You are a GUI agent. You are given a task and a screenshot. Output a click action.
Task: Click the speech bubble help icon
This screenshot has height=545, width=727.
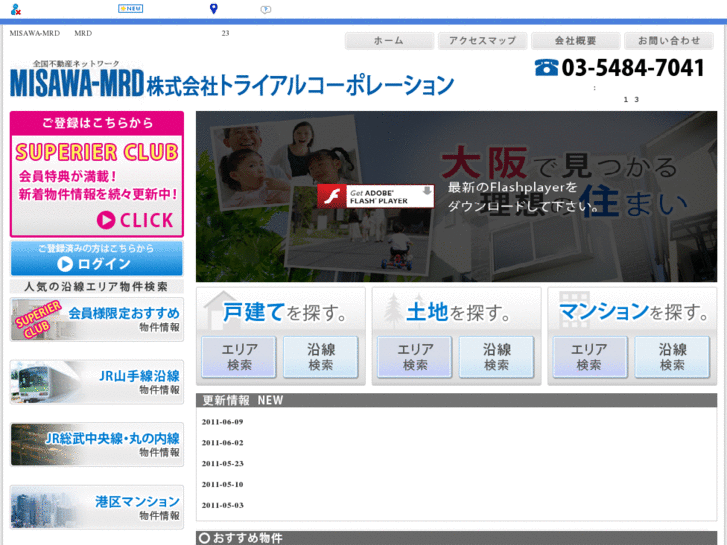[266, 9]
